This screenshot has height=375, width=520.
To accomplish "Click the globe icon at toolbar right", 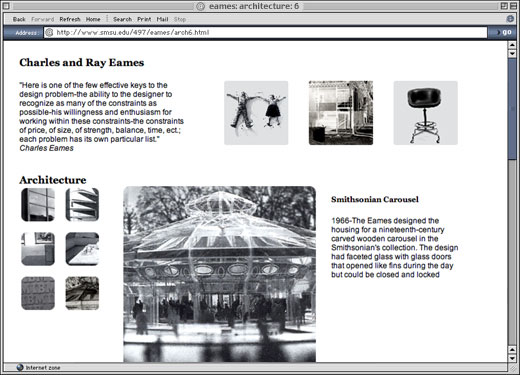I will pyautogui.click(x=510, y=19).
